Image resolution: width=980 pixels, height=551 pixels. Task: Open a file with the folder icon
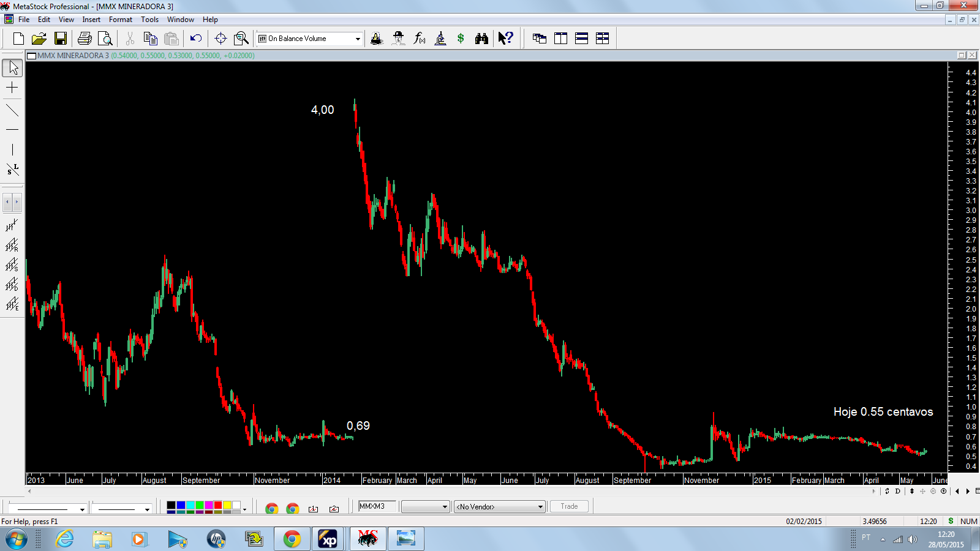[x=39, y=39]
